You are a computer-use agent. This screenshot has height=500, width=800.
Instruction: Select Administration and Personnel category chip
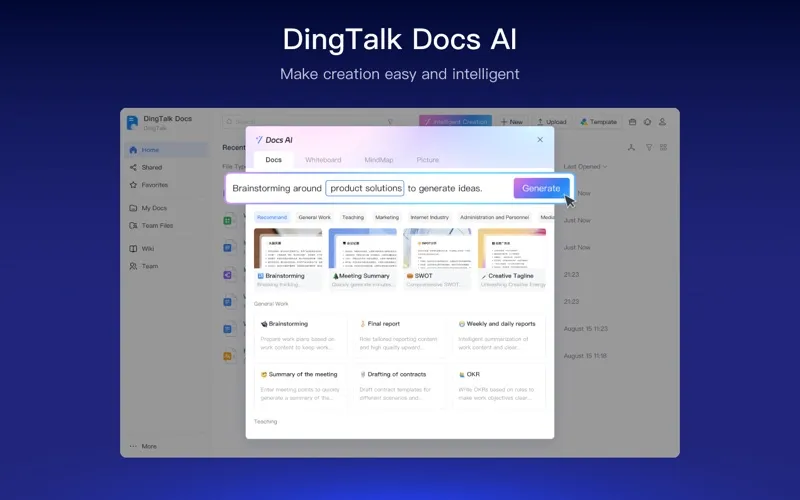pos(494,217)
